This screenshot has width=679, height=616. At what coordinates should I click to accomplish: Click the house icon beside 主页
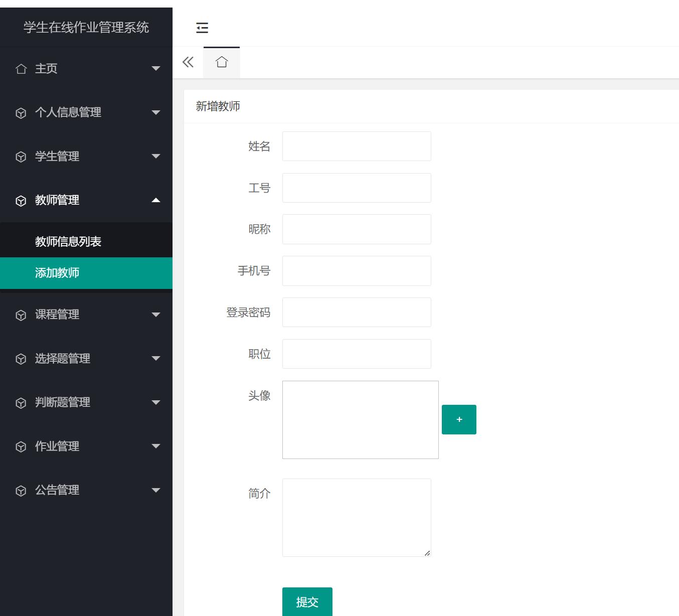click(21, 69)
